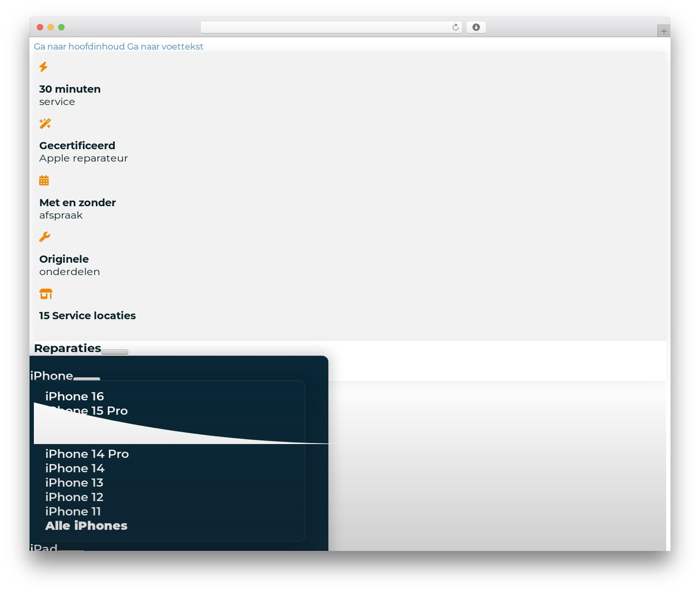Click the Met en zonder heading
The width and height of the screenshot is (700, 593).
point(78,202)
